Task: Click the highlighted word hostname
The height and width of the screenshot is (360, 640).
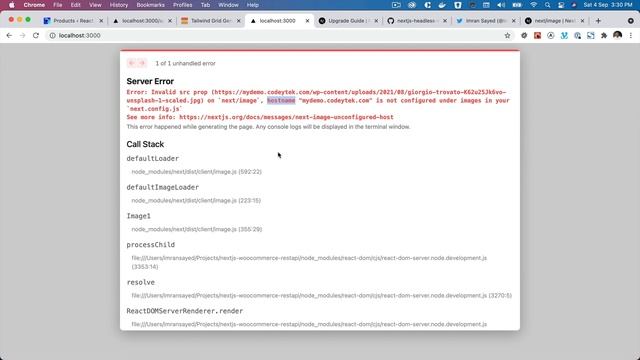Action: (x=281, y=100)
